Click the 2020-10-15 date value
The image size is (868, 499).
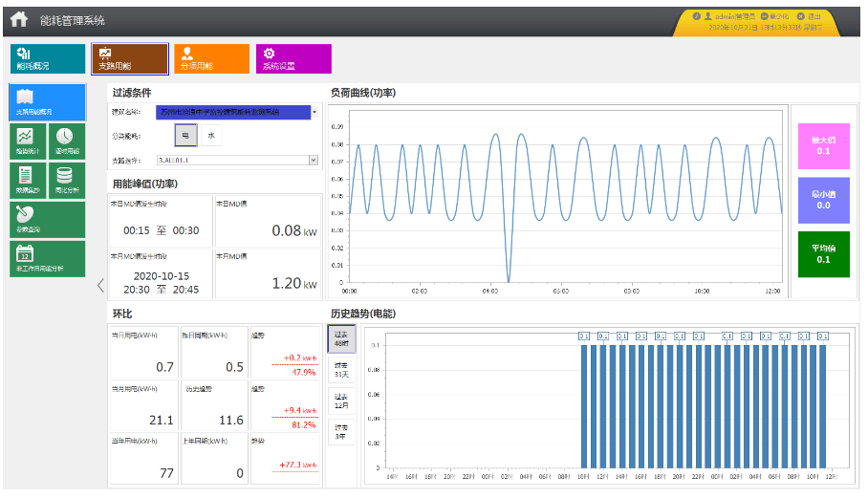coord(162,276)
